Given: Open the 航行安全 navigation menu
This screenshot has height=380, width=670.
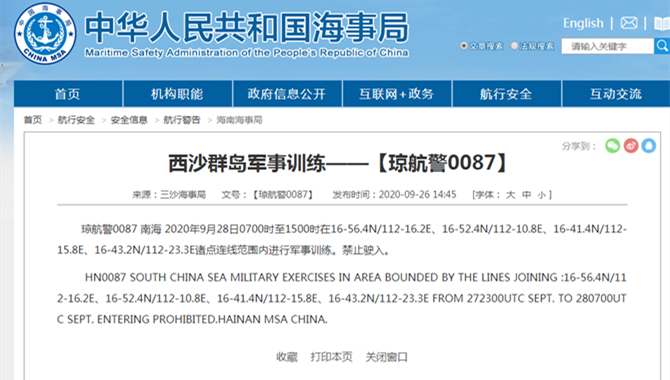Looking at the screenshot, I should pyautogui.click(x=506, y=94).
